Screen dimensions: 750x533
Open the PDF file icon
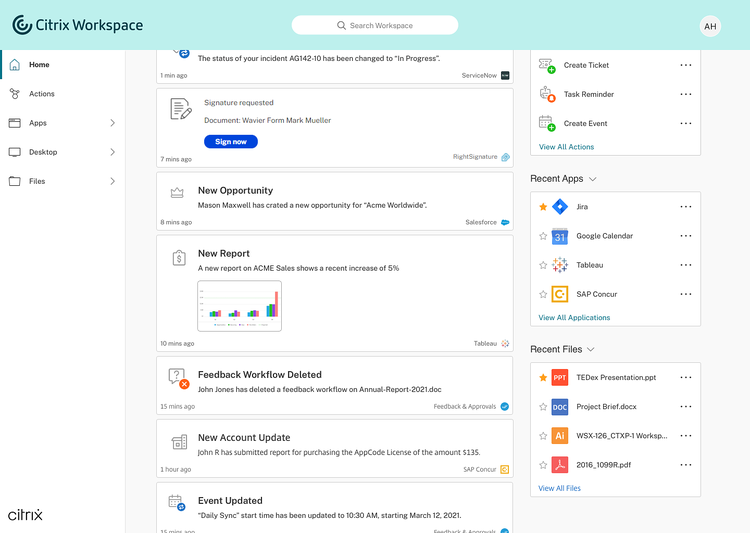point(560,465)
